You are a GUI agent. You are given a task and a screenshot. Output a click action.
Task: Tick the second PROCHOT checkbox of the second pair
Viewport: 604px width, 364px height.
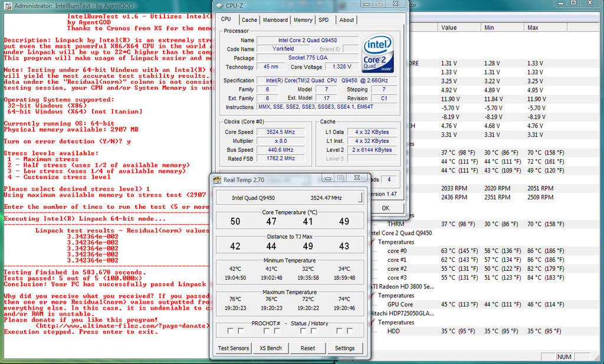pos(277,331)
